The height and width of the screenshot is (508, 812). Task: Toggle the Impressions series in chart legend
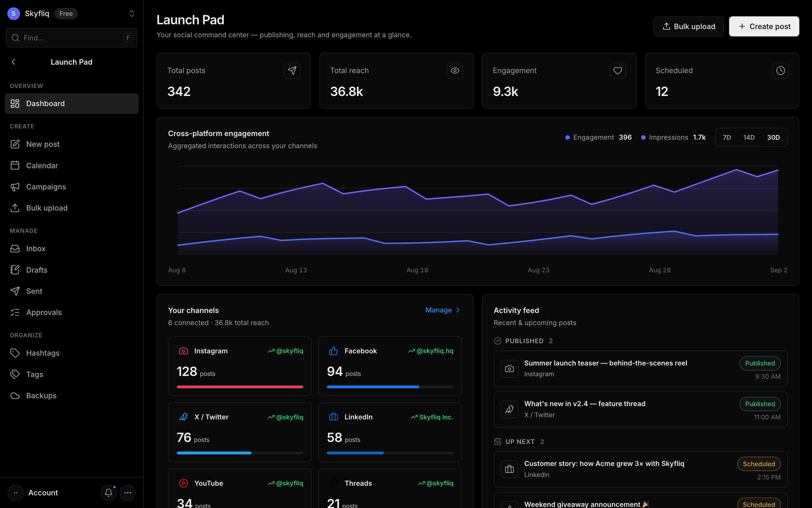coord(673,137)
